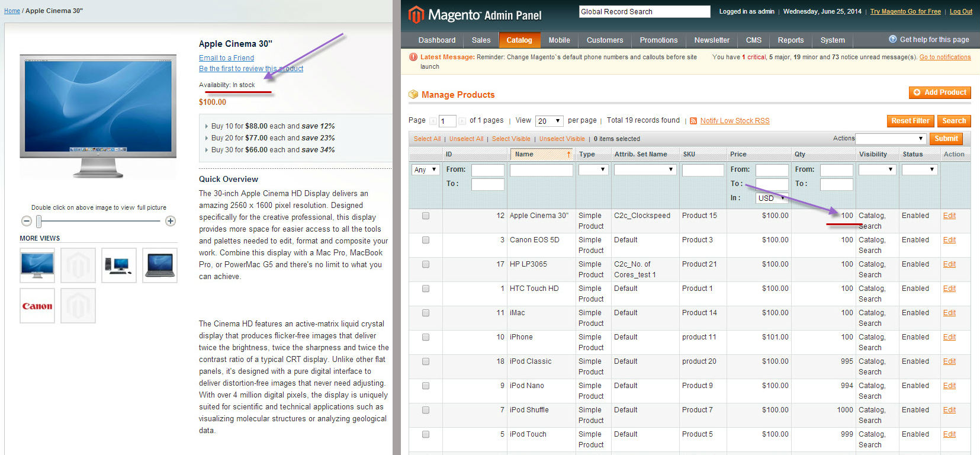Click the zoom out minus icon under product image
The width and height of the screenshot is (980, 455).
coord(27,221)
